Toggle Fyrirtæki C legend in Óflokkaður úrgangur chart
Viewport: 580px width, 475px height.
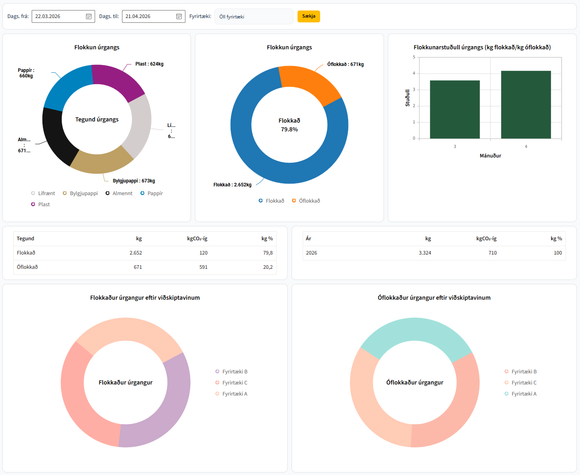coord(521,383)
